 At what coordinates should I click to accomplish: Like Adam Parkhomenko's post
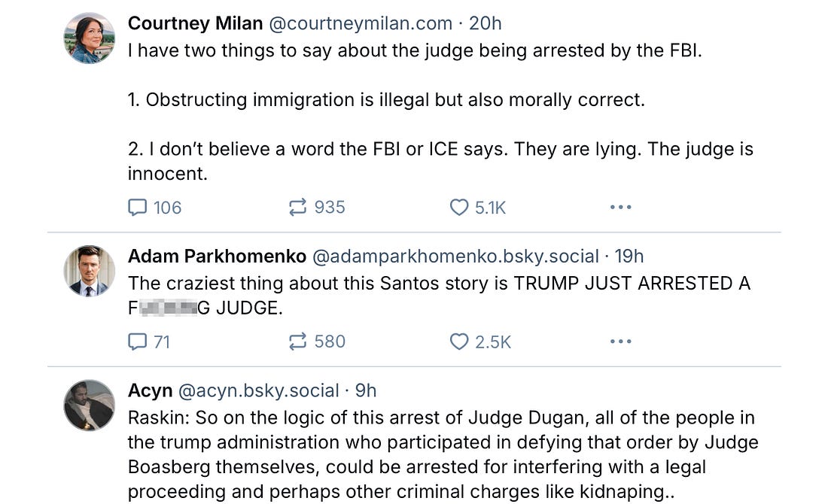coord(459,342)
